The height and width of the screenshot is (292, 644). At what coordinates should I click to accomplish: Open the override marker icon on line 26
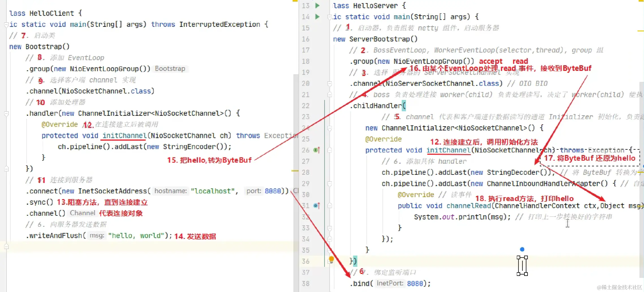(316, 150)
